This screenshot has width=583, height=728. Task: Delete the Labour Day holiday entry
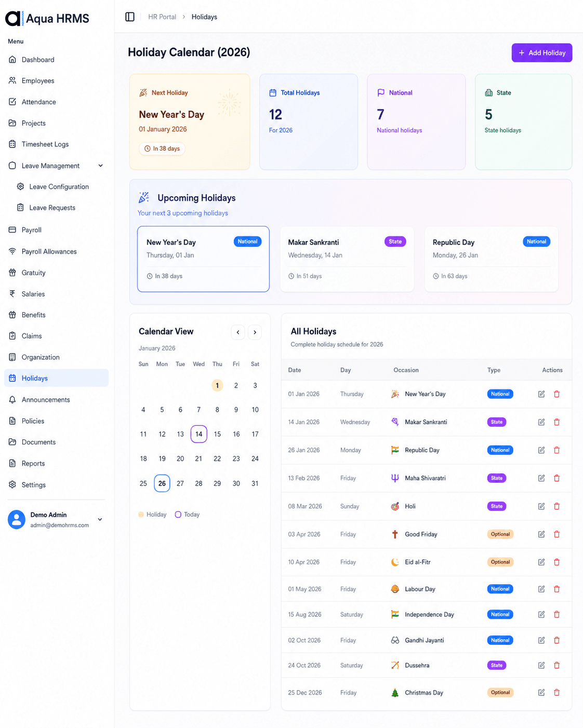[x=556, y=589]
